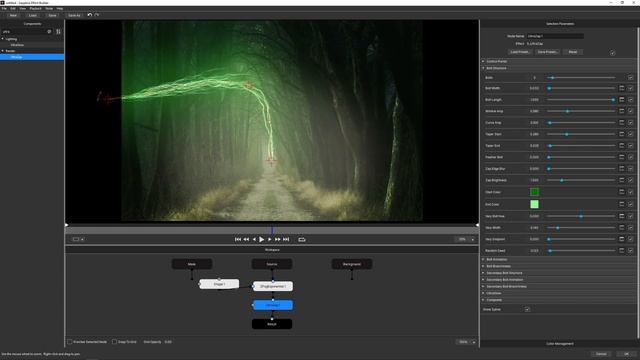This screenshot has height=360, width=640.
Task: Click the Node Name input field
Action: click(x=555, y=36)
